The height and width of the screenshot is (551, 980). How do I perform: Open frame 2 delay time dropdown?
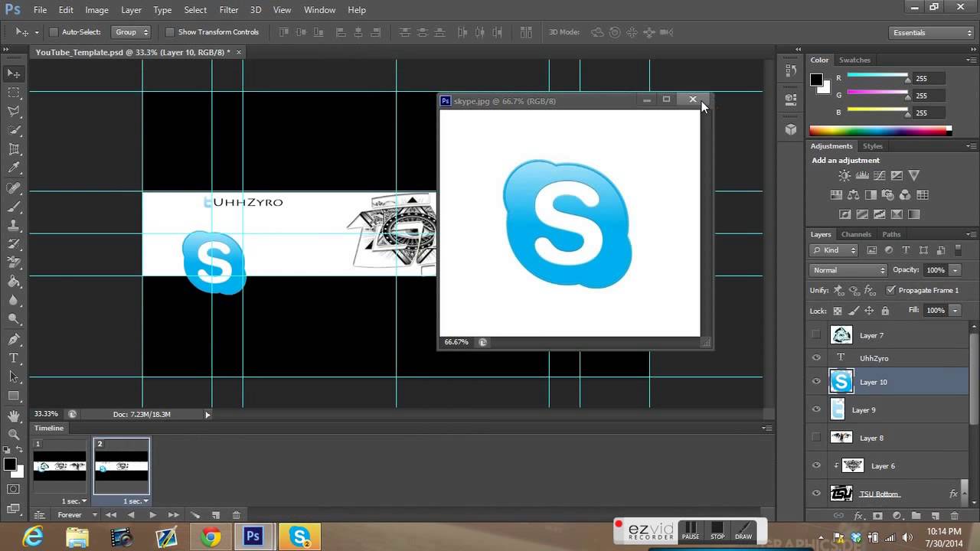pos(136,501)
